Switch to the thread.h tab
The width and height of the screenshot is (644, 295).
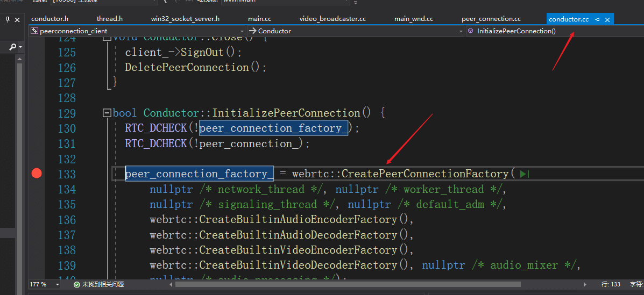click(110, 19)
